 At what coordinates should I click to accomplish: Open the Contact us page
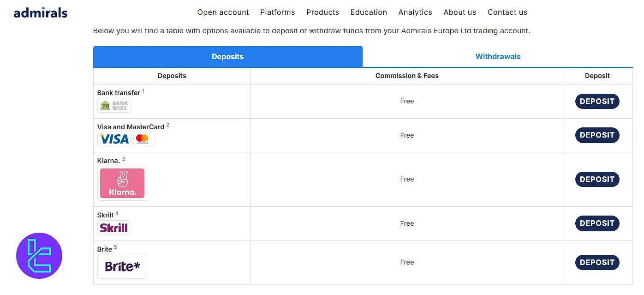click(x=507, y=12)
